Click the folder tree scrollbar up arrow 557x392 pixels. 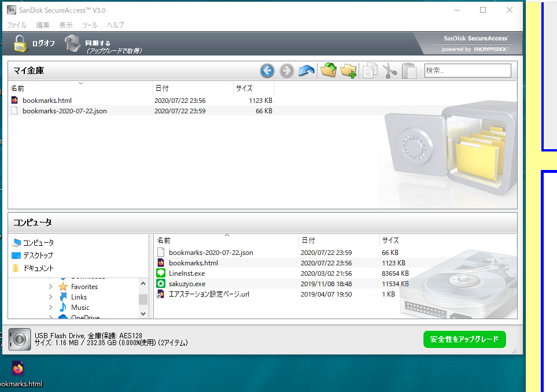click(143, 283)
